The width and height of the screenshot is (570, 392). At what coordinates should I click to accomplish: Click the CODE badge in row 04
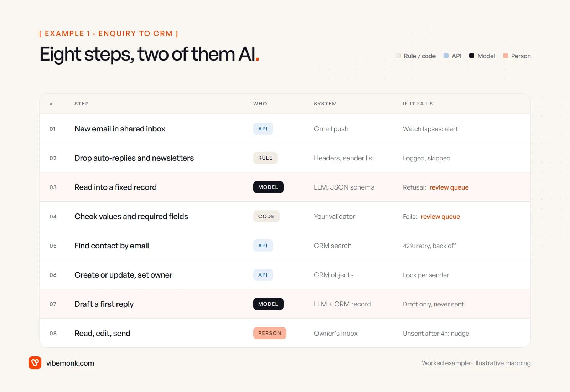point(266,216)
